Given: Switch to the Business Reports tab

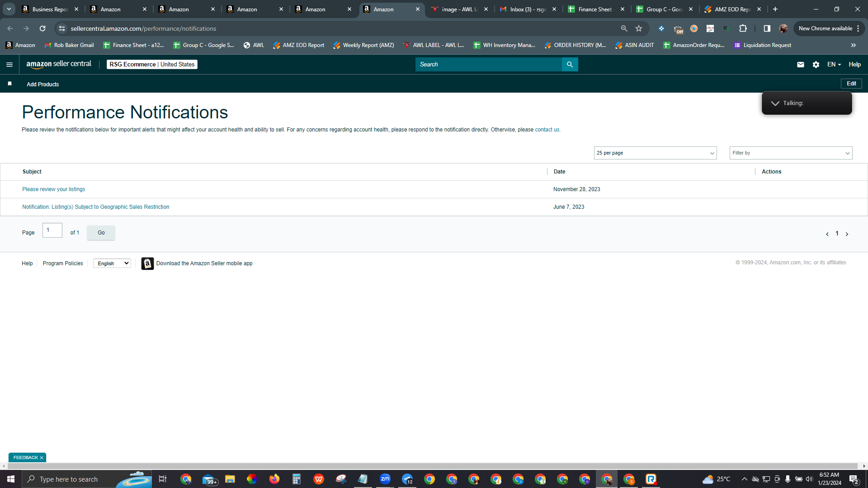Looking at the screenshot, I should pyautogui.click(x=50, y=9).
